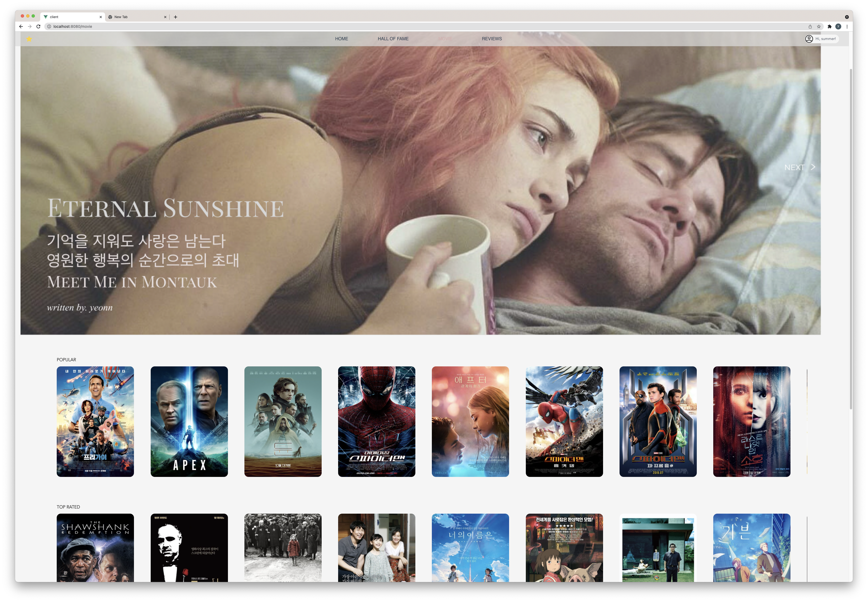Click the POPULAR section heading
This screenshot has height=602, width=868.
coord(66,359)
